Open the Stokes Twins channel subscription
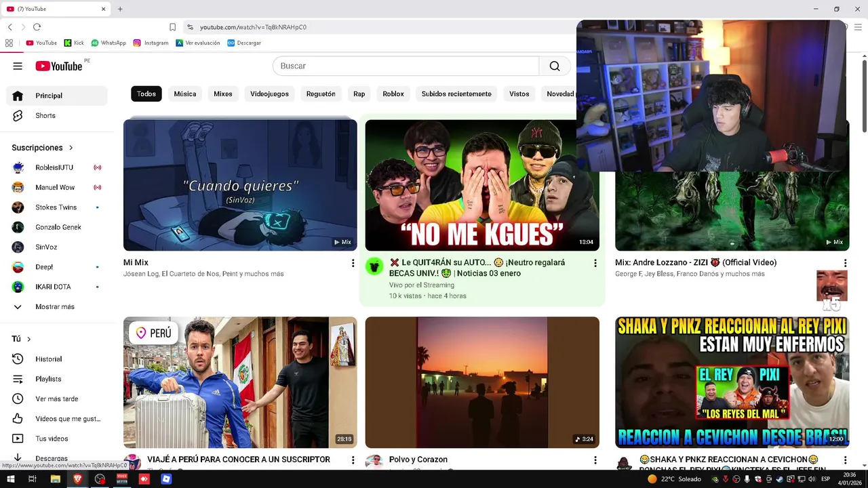 (x=57, y=207)
